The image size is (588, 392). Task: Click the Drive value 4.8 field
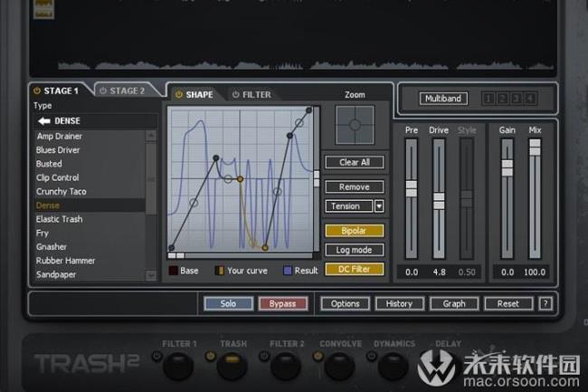[439, 272]
